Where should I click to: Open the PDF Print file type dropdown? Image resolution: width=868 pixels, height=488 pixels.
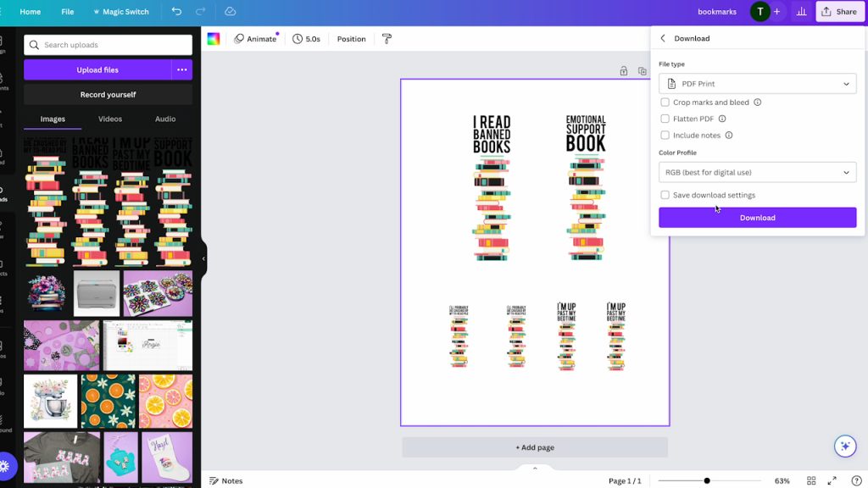coord(757,84)
